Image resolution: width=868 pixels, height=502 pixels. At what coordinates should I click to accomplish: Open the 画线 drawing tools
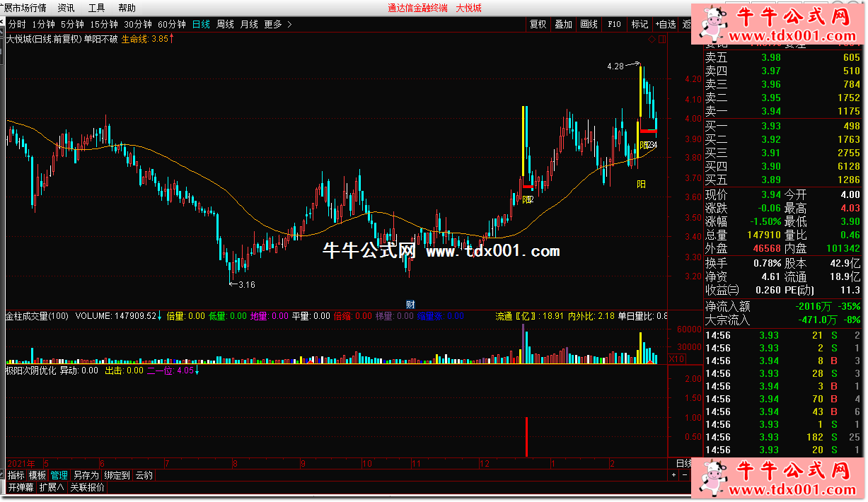[589, 24]
